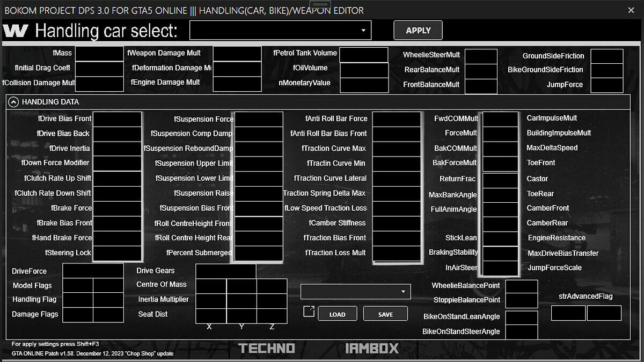
Task: Focus the BakForceMult input field
Action: (x=501, y=164)
